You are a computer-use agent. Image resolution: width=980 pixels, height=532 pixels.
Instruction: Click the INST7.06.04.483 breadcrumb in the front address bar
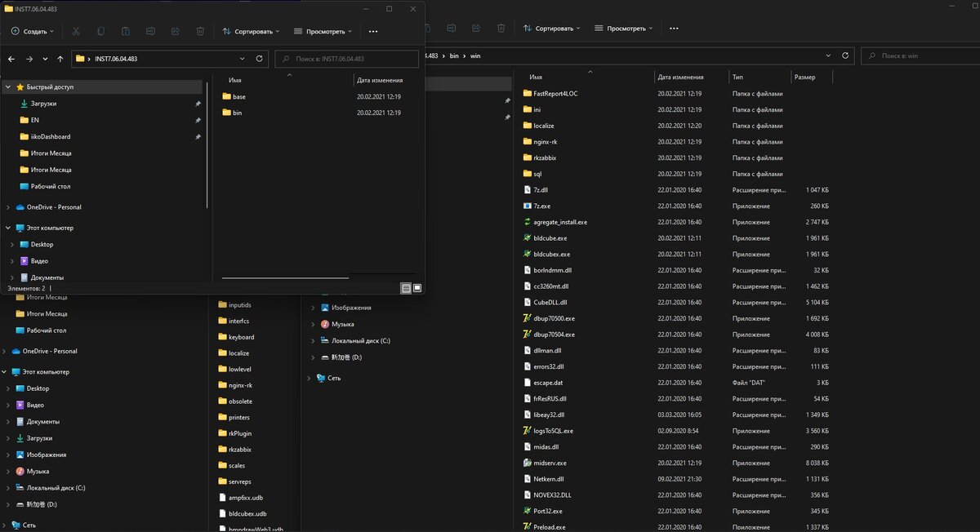pyautogui.click(x=115, y=59)
